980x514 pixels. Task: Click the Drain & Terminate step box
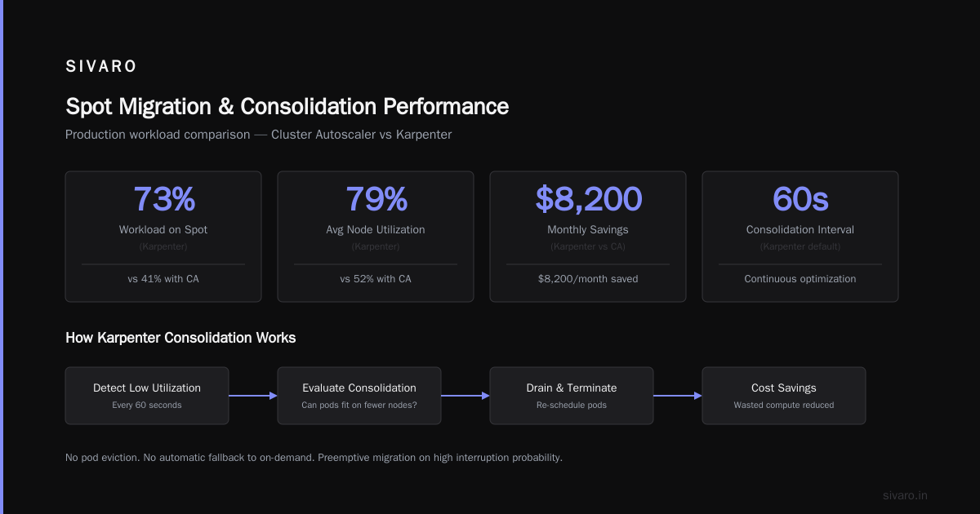tap(572, 396)
